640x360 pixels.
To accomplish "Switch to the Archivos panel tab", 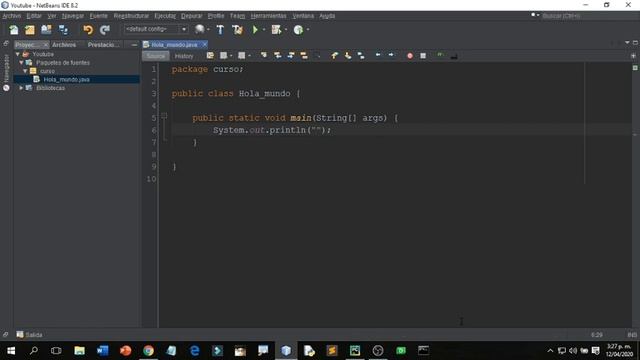I will click(x=64, y=45).
